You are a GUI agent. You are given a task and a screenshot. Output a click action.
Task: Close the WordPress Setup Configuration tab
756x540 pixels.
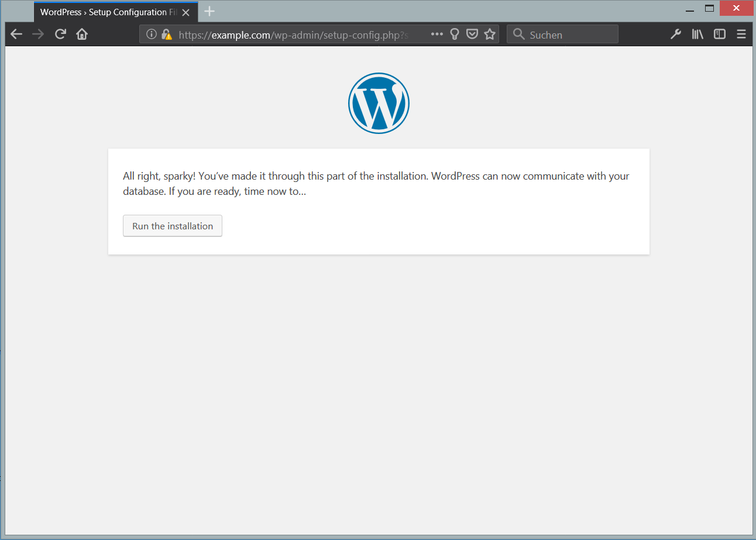pos(185,12)
